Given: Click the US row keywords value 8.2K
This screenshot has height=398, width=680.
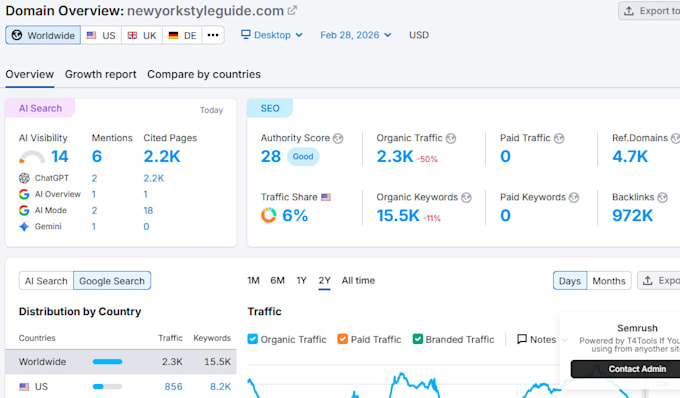Looking at the screenshot, I should click(x=220, y=387).
